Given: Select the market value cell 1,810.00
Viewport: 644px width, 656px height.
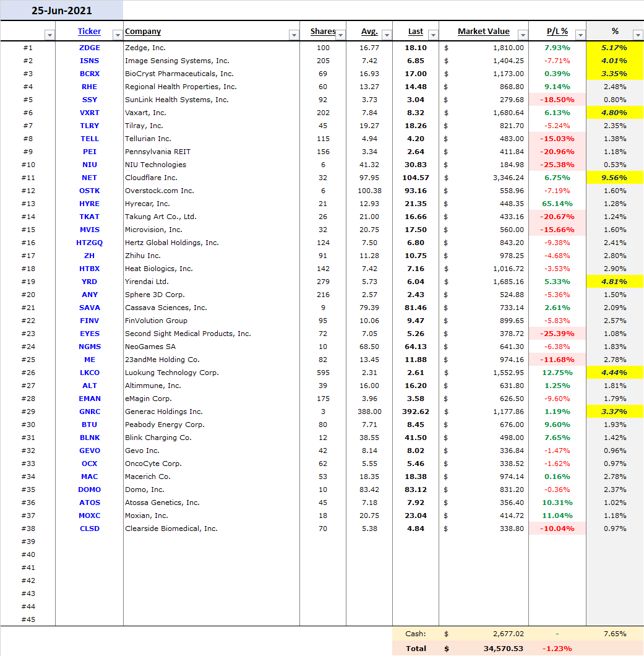Looking at the screenshot, I should pos(484,48).
